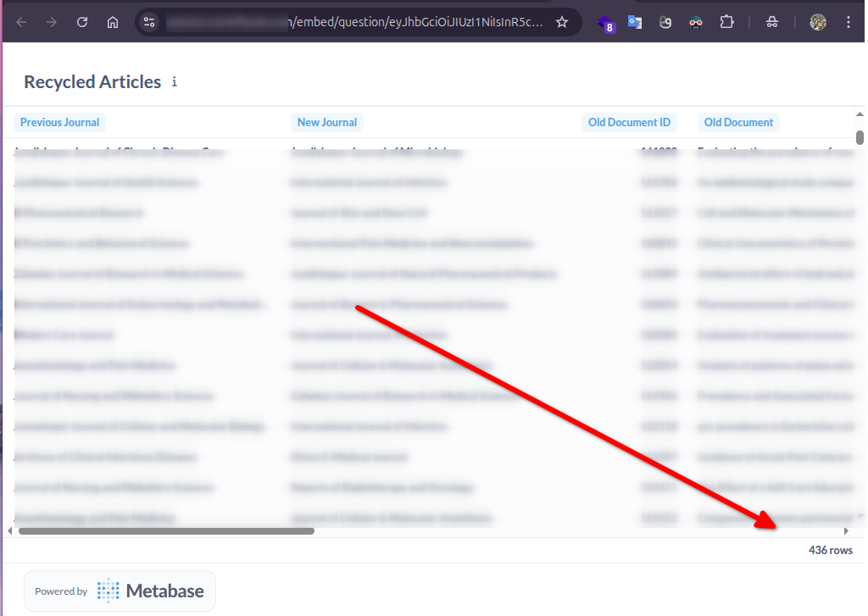Open the Chrome profile avatar
This screenshot has width=868, height=616.
pos(816,22)
